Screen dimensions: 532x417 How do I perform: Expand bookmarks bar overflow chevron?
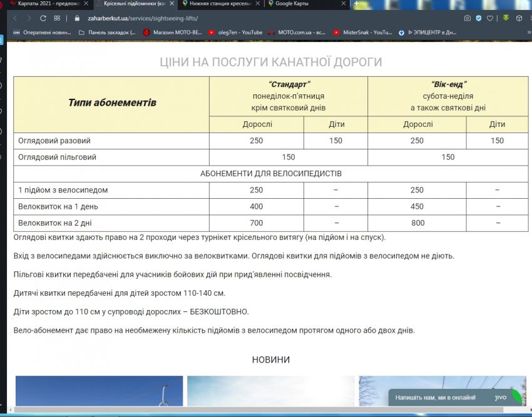[529, 33]
